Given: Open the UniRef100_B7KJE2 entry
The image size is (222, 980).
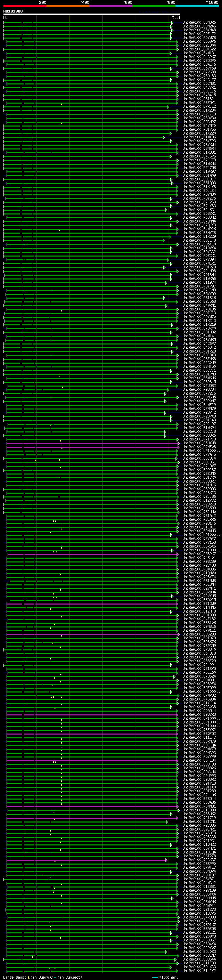Looking at the screenshot, I should point(199,107).
